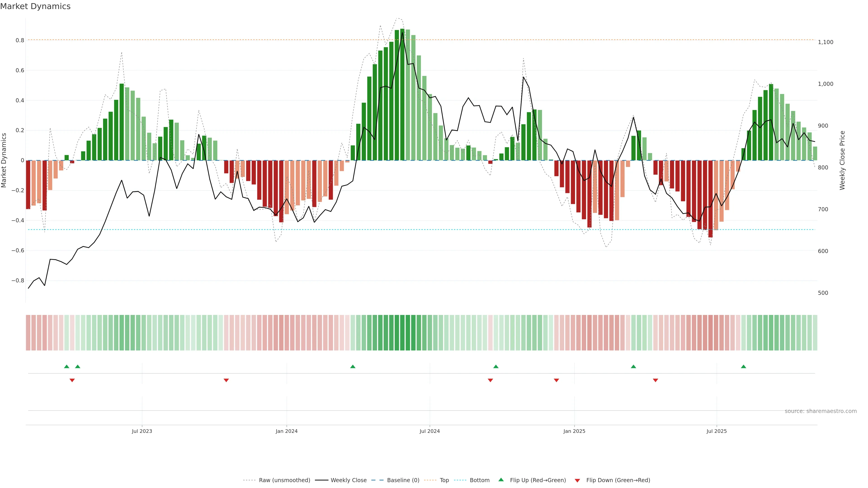Click the green flip-up marker near Jul 2025
The image size is (868, 488).
(743, 366)
